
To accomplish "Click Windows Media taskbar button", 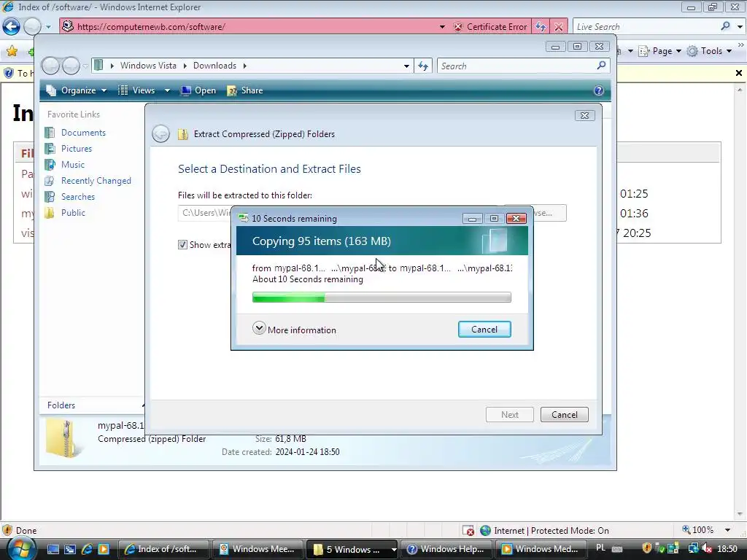I will coord(541,549).
